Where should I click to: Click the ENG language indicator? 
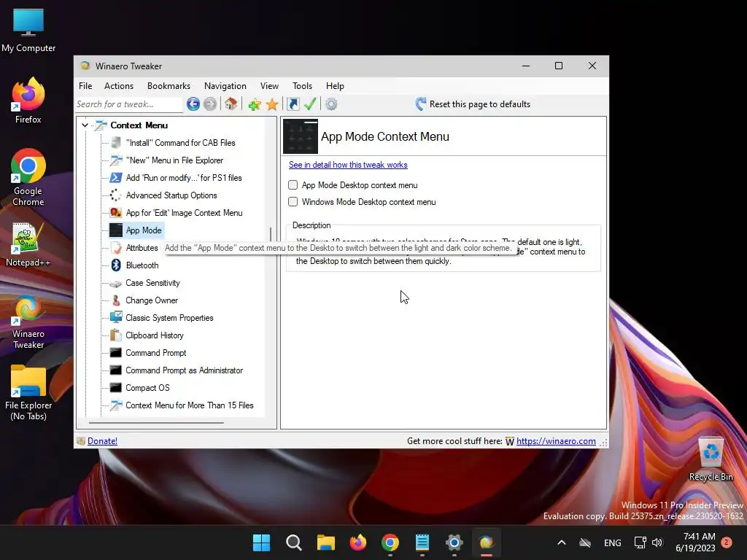(x=612, y=542)
